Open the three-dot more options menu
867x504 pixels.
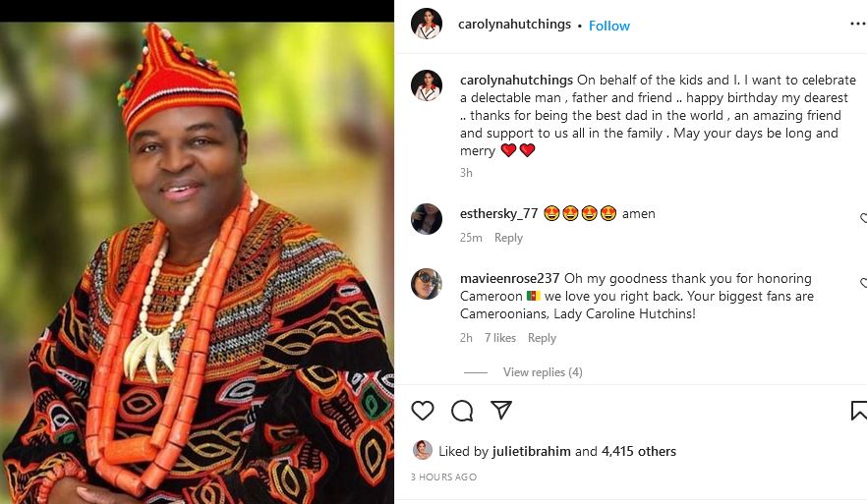tap(857, 24)
